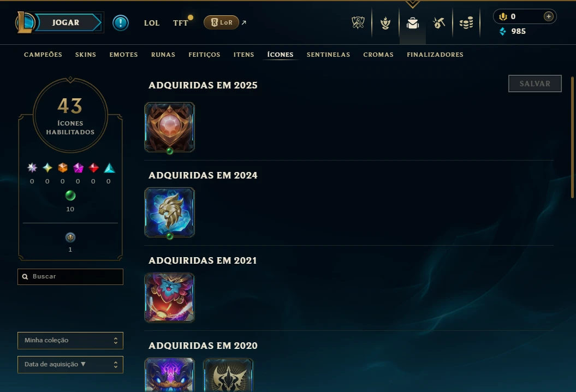Open the profile laurel icon
This screenshot has height=392, width=576.
point(385,23)
